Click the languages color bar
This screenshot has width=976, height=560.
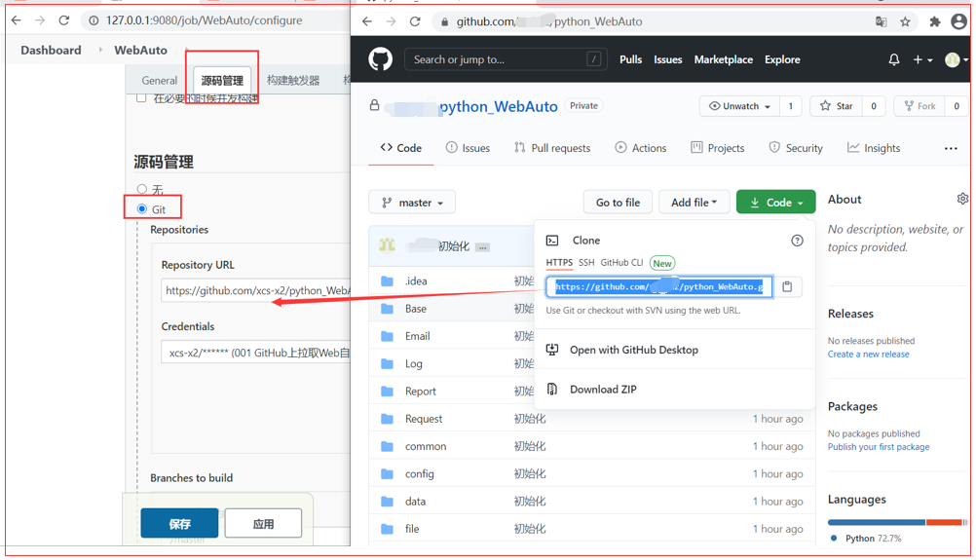[897, 522]
